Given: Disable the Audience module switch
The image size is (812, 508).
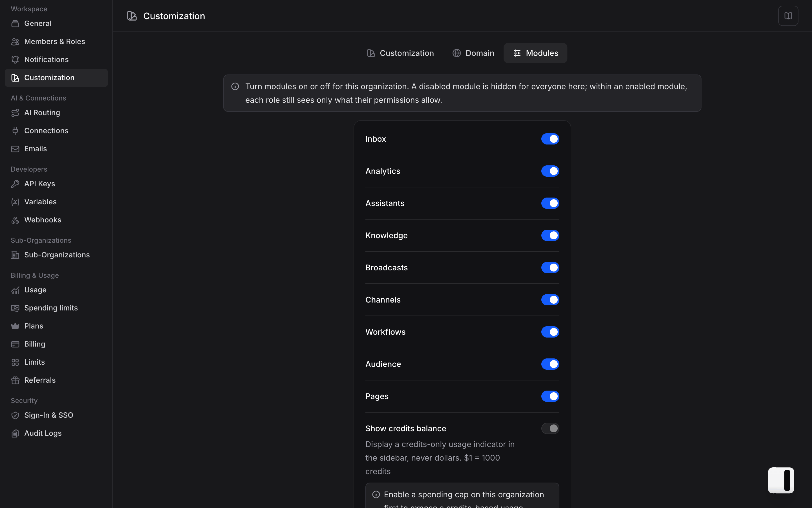Looking at the screenshot, I should (550, 364).
